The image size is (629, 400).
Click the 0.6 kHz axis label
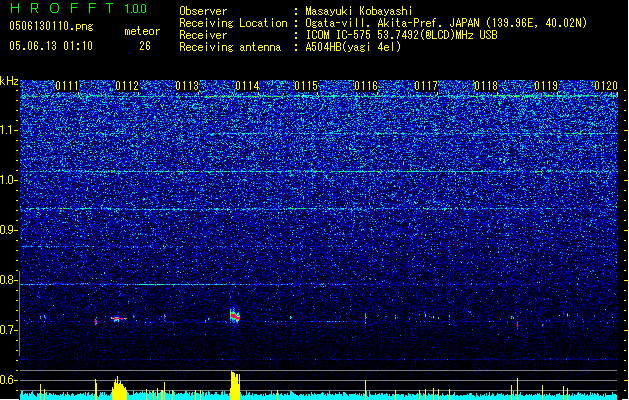(9, 380)
